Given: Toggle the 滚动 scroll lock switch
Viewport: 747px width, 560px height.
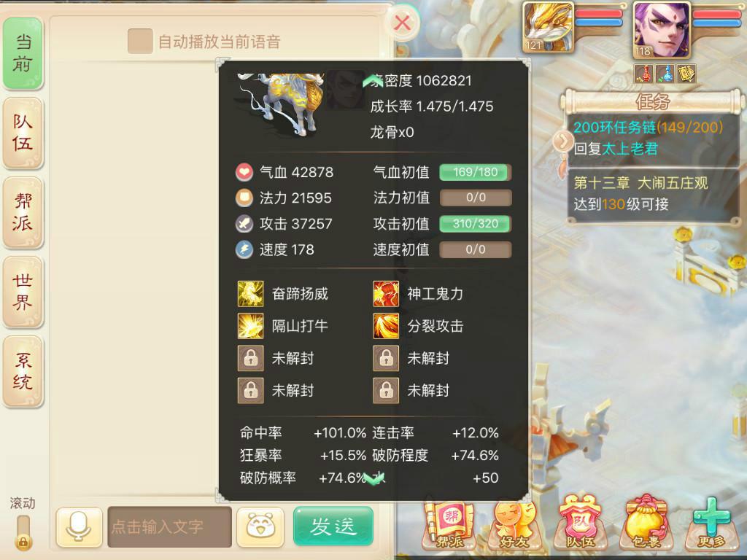Looking at the screenshot, I should pos(23,532).
